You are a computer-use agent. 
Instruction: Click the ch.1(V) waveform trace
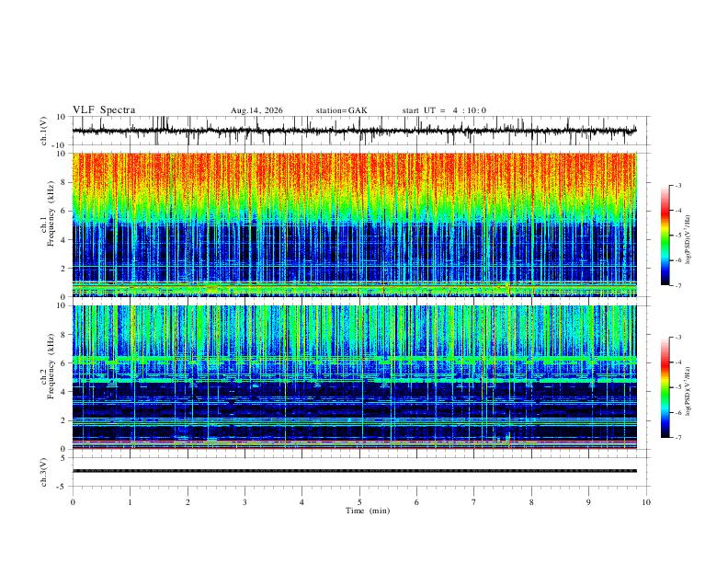(354, 131)
